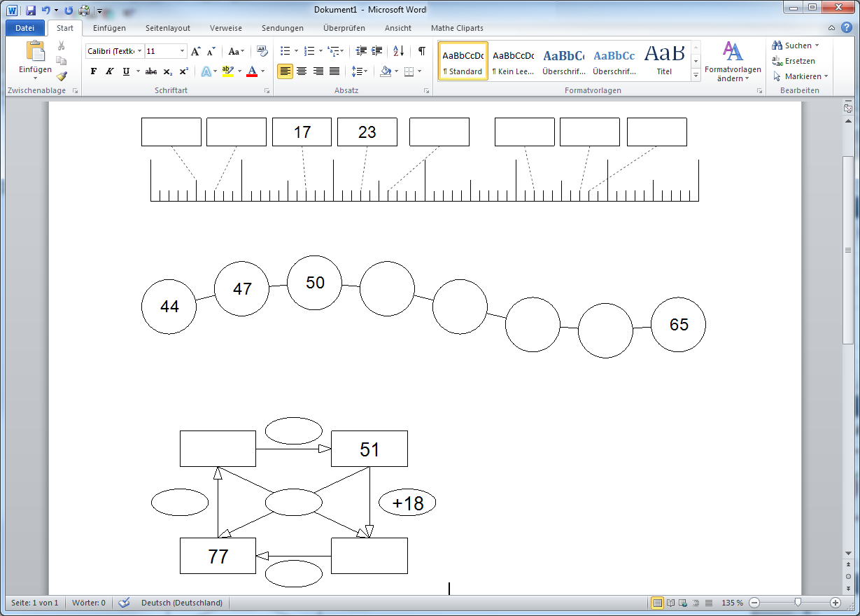860x616 pixels.
Task: Click the zoom slider handle in the status bar
Action: pos(798,603)
